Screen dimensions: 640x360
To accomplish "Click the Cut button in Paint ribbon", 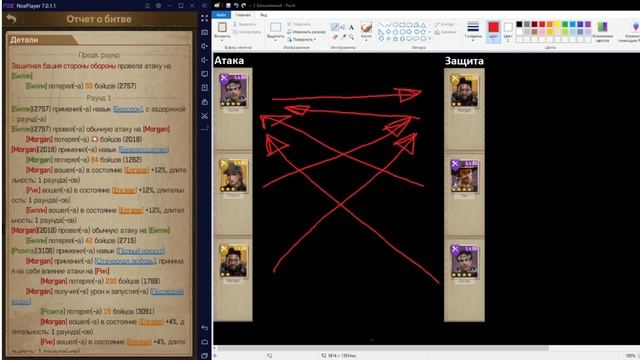I will click(x=244, y=24).
